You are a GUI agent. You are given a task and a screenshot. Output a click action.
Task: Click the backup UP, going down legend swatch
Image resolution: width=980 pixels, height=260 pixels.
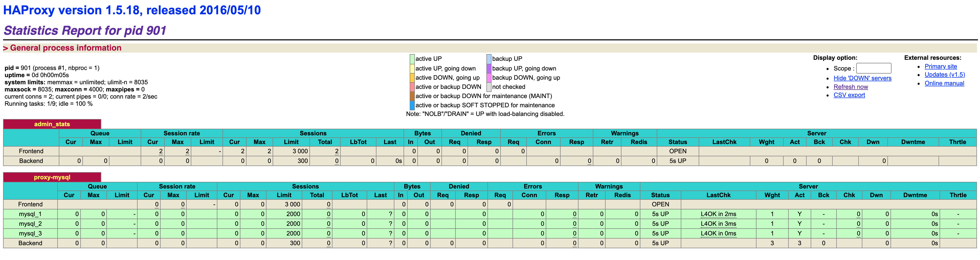coord(489,68)
